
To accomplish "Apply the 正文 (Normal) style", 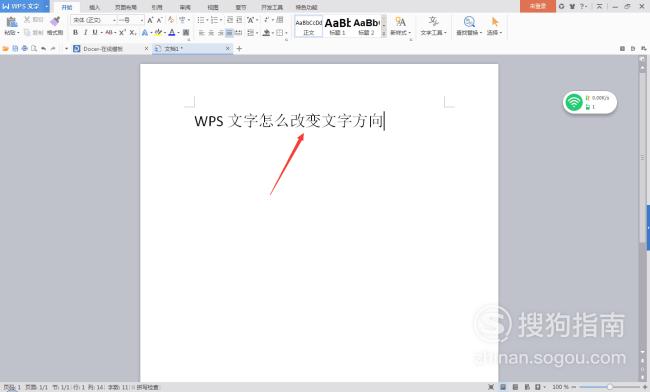I will point(309,26).
